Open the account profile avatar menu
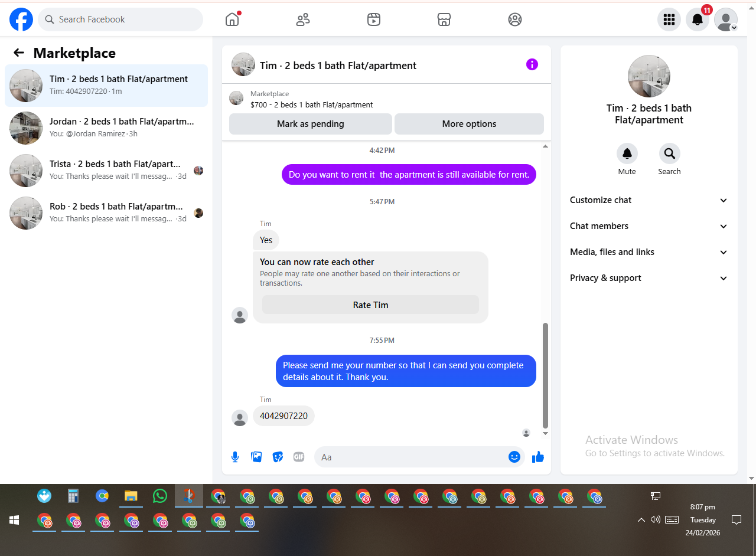756x556 pixels. (x=726, y=19)
